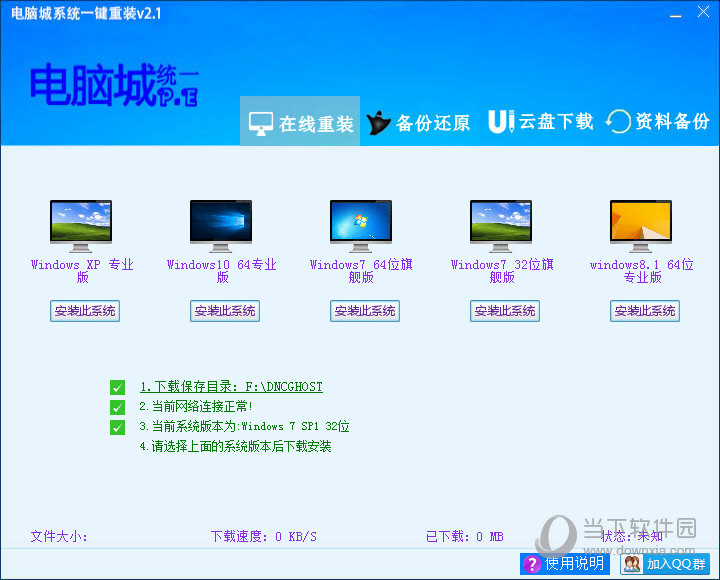Viewport: 720px width, 580px height.
Task: Click the Windows7 64位 monitor thumbnail
Action: pyautogui.click(x=361, y=225)
